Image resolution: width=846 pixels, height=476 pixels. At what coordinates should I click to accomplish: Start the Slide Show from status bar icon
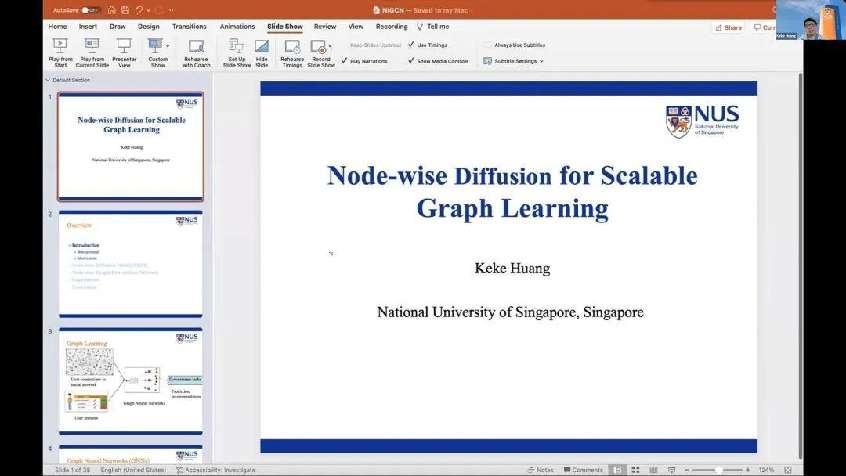(671, 470)
